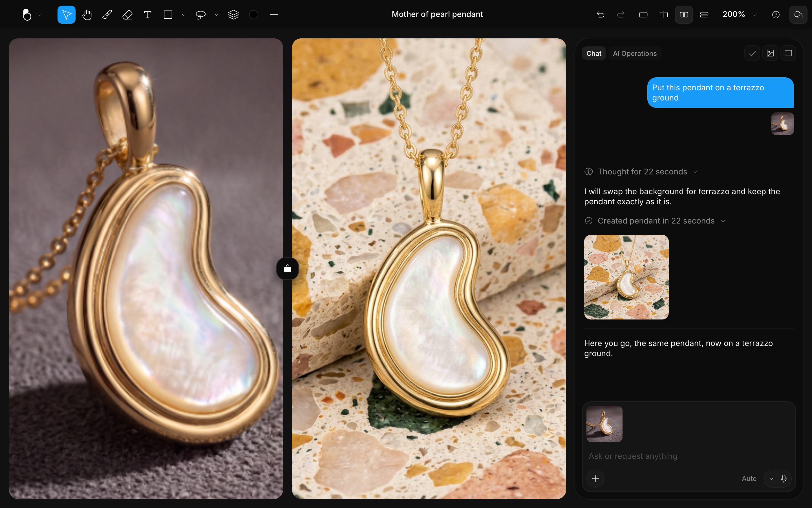Click the black color swatch in toolbar
Viewport: 812px width, 508px height.
click(x=254, y=14)
